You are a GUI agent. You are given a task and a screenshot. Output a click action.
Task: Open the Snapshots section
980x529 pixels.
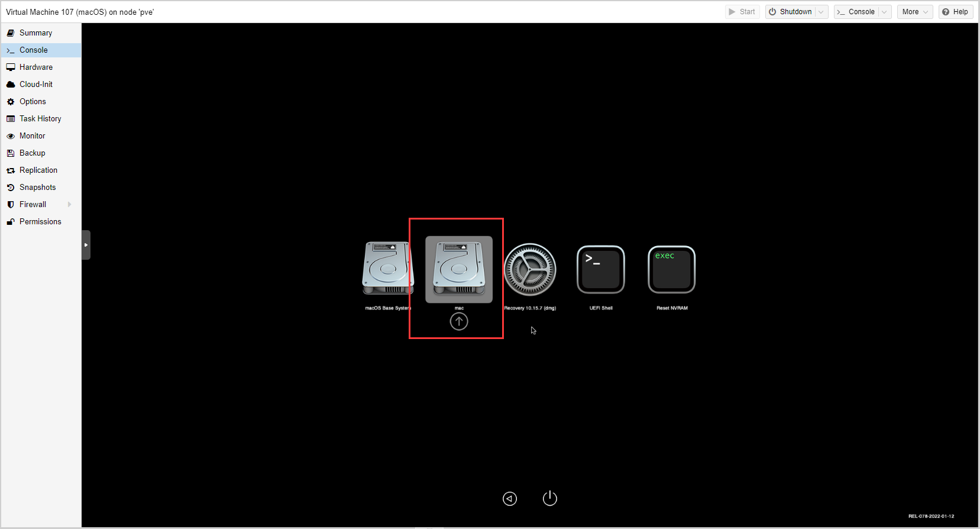coord(37,188)
